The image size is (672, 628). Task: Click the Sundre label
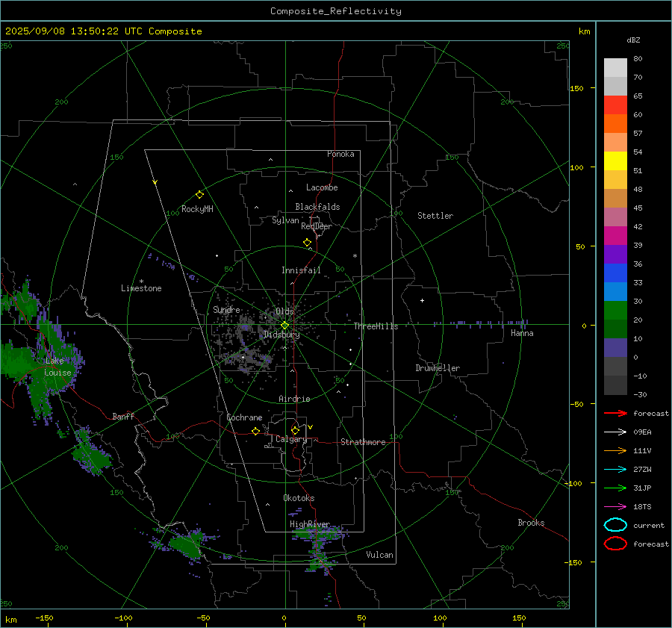coord(226,309)
